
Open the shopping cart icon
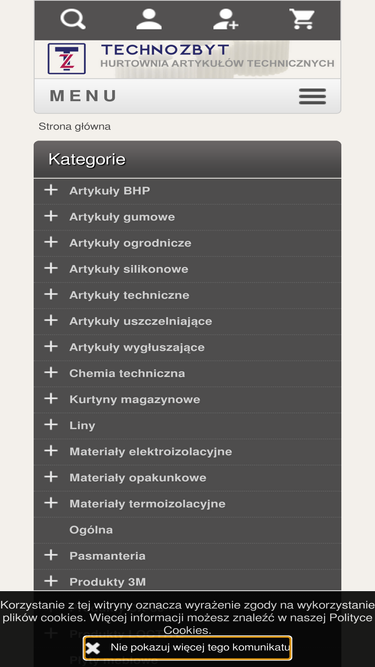302,20
